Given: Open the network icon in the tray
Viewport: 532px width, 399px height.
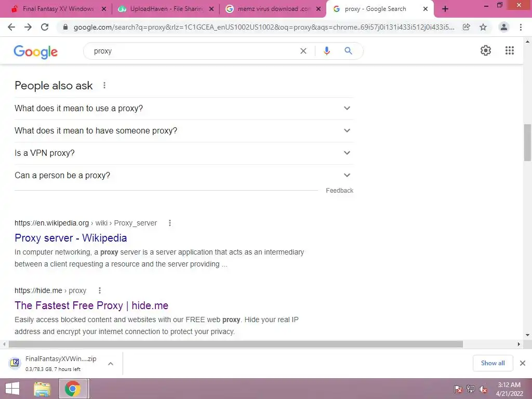Looking at the screenshot, I should pos(471,389).
